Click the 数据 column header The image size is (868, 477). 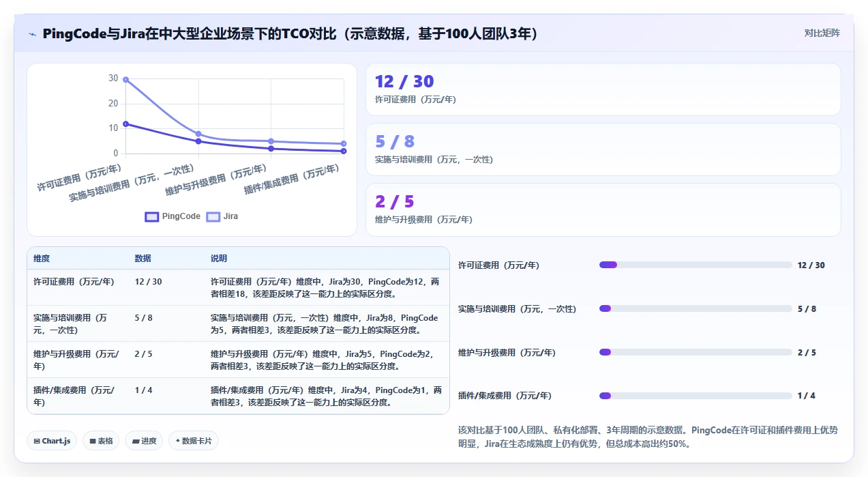(x=143, y=259)
